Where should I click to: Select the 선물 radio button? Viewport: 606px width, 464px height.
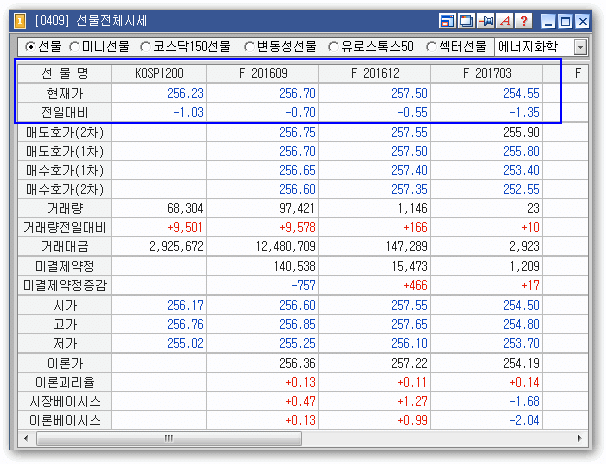point(30,47)
